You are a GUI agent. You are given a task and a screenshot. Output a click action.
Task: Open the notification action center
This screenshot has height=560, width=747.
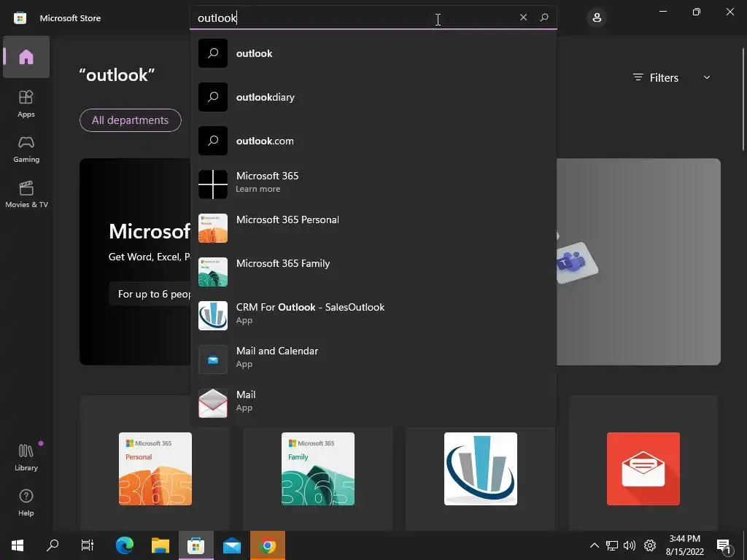(723, 545)
